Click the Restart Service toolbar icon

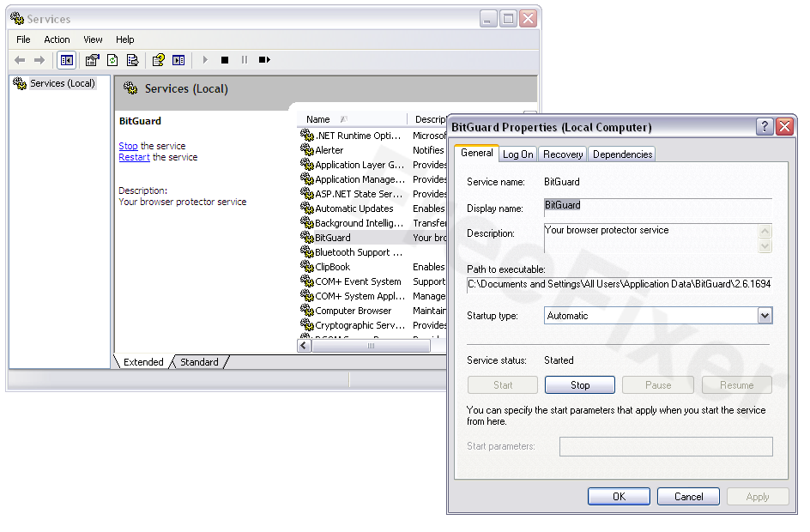pos(264,60)
